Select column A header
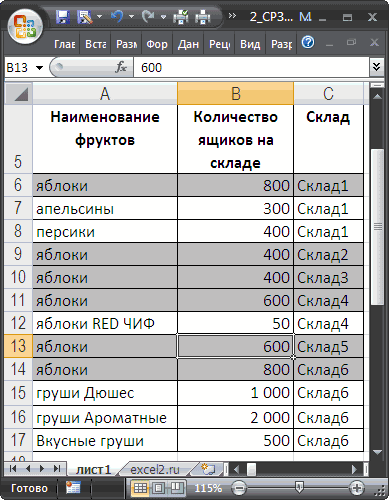389x500 pixels. click(105, 94)
